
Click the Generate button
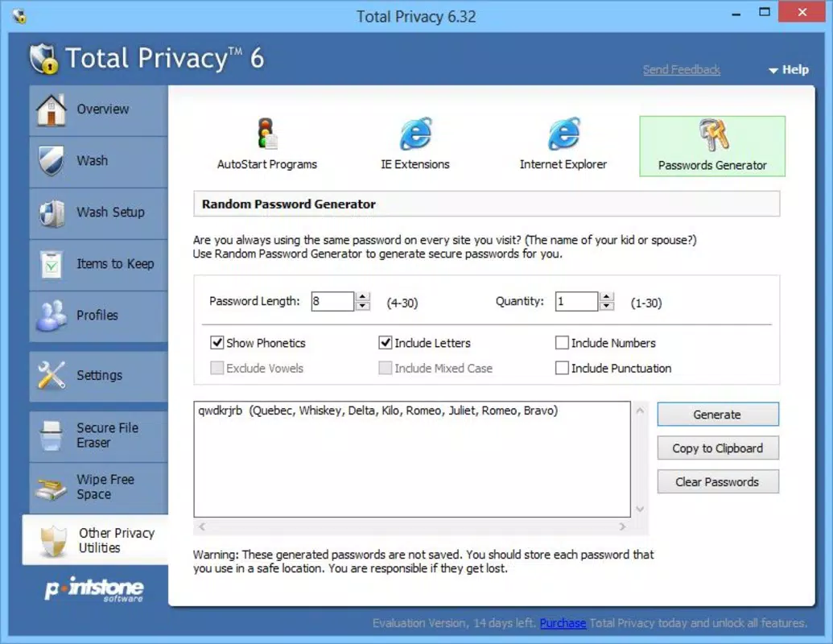click(x=718, y=415)
